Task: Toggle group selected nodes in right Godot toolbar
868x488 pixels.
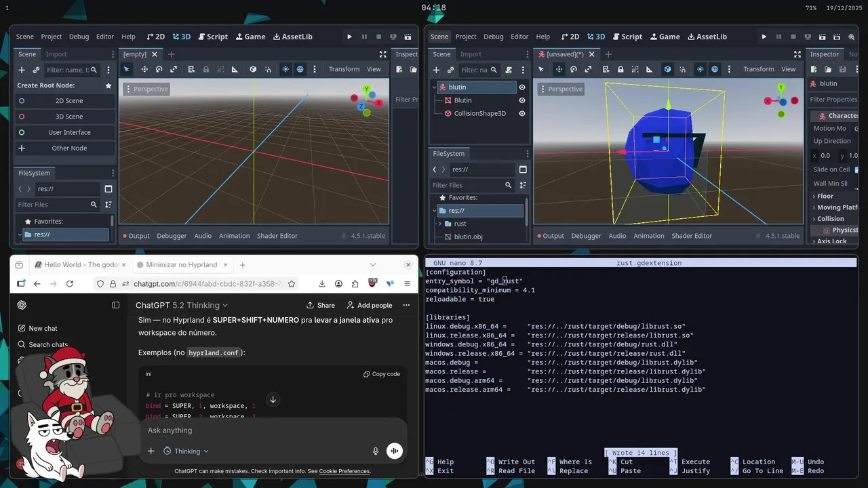Action: [x=635, y=69]
